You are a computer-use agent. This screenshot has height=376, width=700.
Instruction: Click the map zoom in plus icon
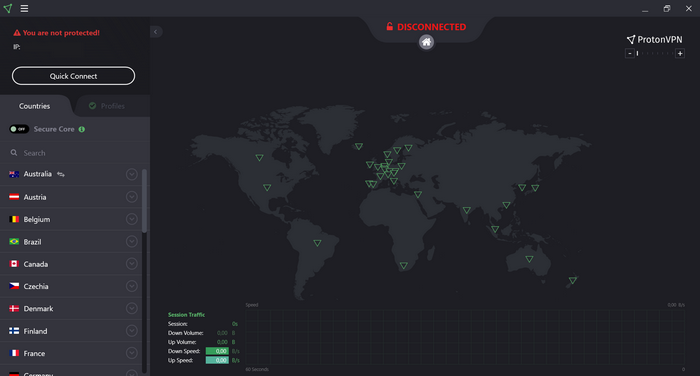(680, 54)
